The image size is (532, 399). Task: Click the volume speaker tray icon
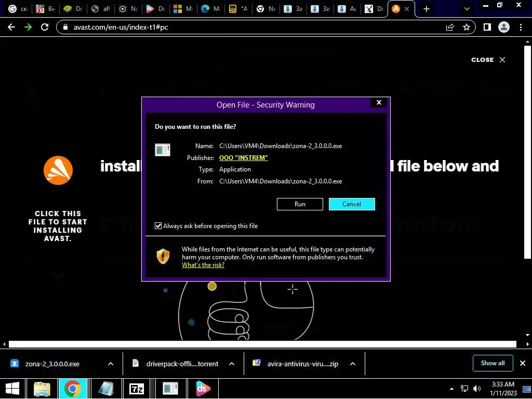[x=477, y=389]
